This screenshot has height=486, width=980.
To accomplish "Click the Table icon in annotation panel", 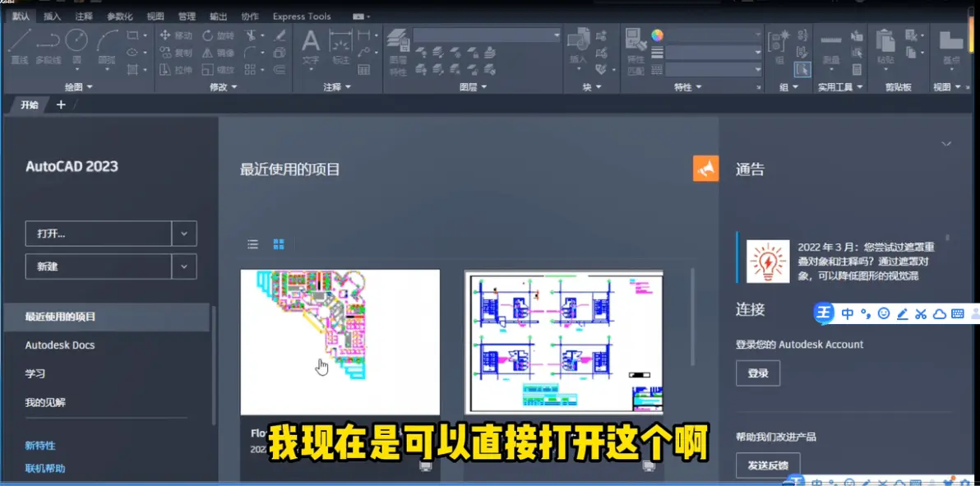I will pyautogui.click(x=363, y=69).
